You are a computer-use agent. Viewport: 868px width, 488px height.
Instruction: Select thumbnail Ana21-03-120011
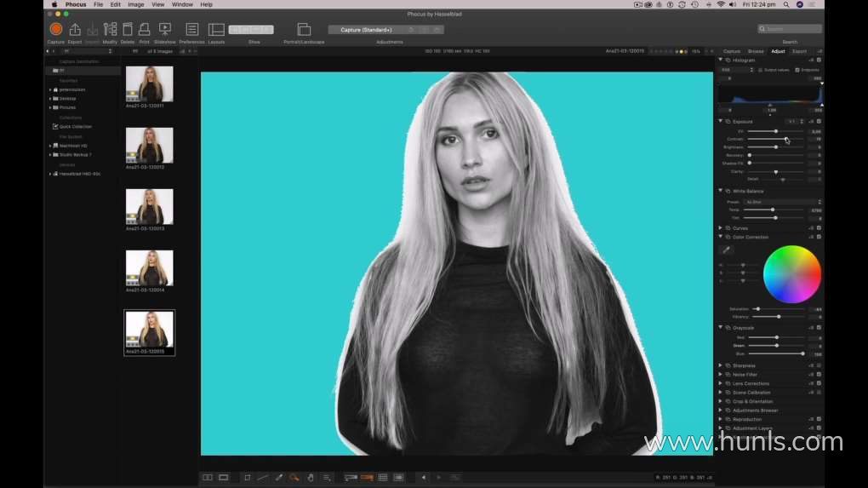tap(150, 83)
